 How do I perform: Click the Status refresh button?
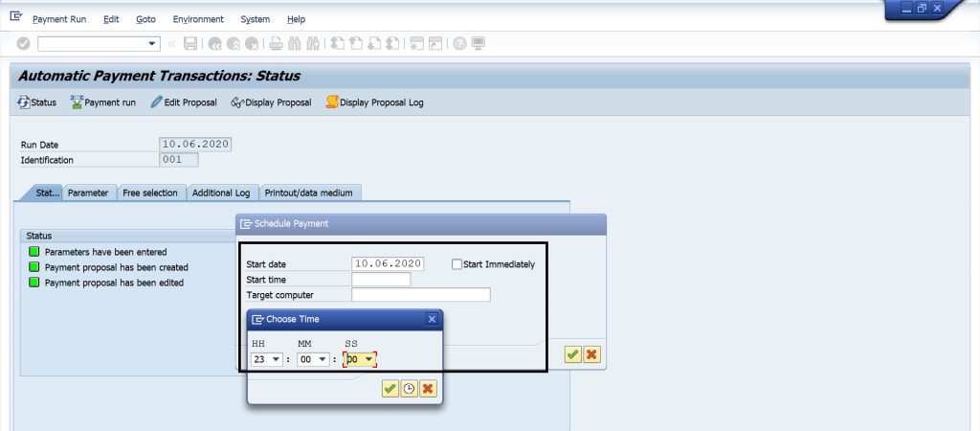[37, 102]
